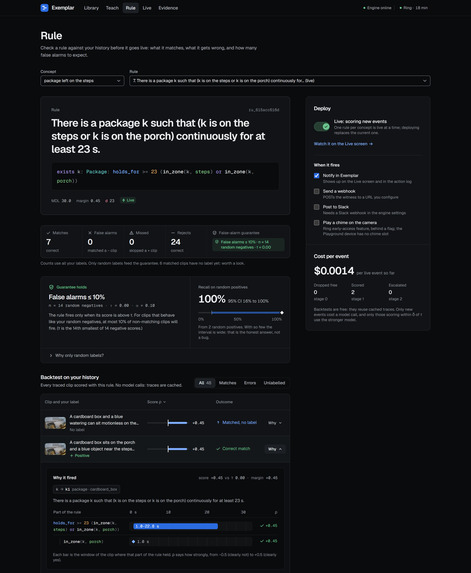Viewport: 471px width, 573px height.
Task: Click the score bar for the watering can clip
Action: tap(168, 423)
